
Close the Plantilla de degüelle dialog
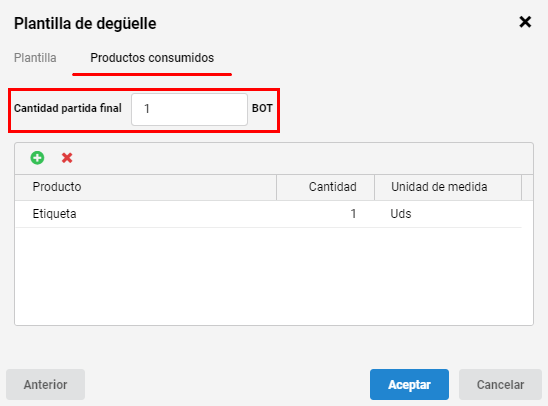(525, 22)
